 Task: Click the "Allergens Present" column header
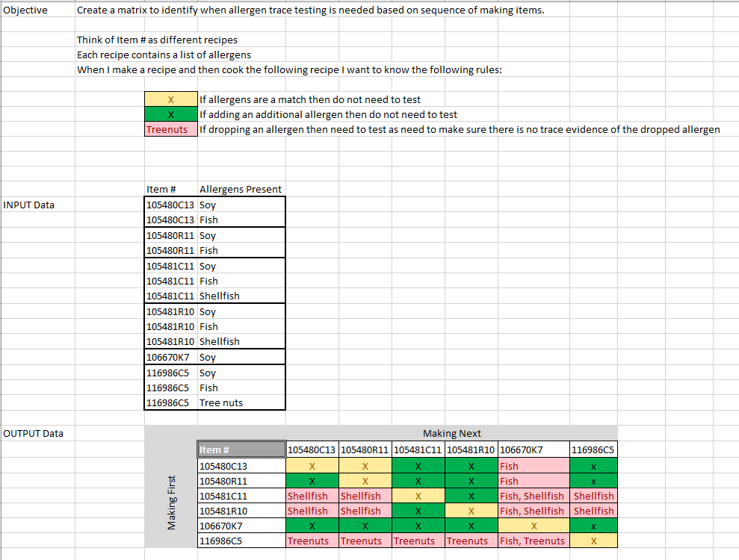coord(241,190)
